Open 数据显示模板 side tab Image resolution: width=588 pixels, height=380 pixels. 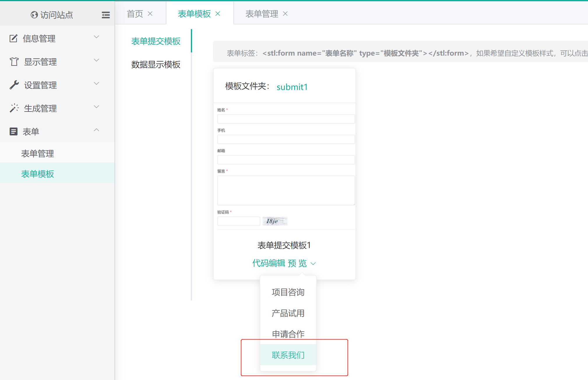click(x=156, y=64)
